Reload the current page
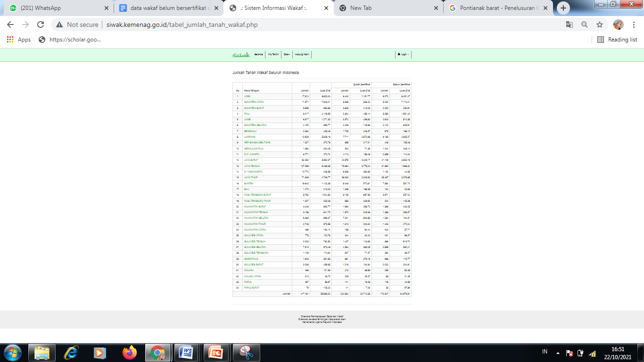Screen dimensions: 644x362 tap(41, 25)
